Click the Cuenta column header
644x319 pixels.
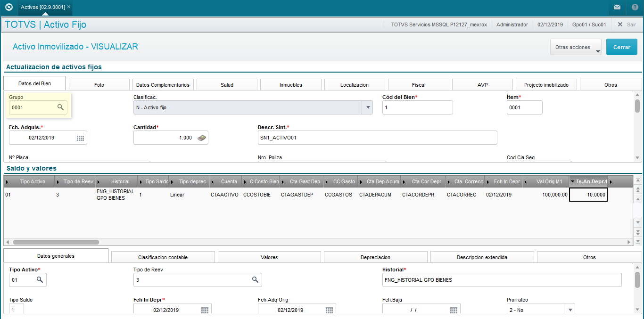click(226, 181)
